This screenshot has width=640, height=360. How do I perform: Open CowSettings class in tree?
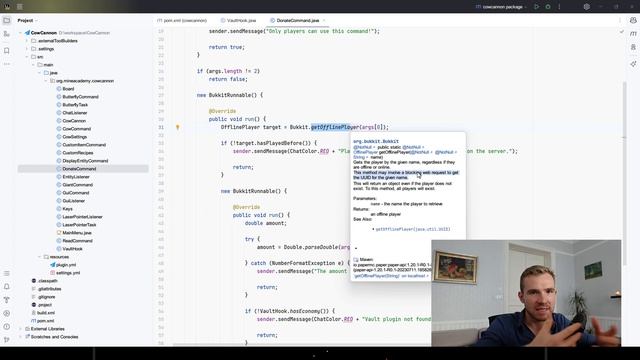click(75, 137)
